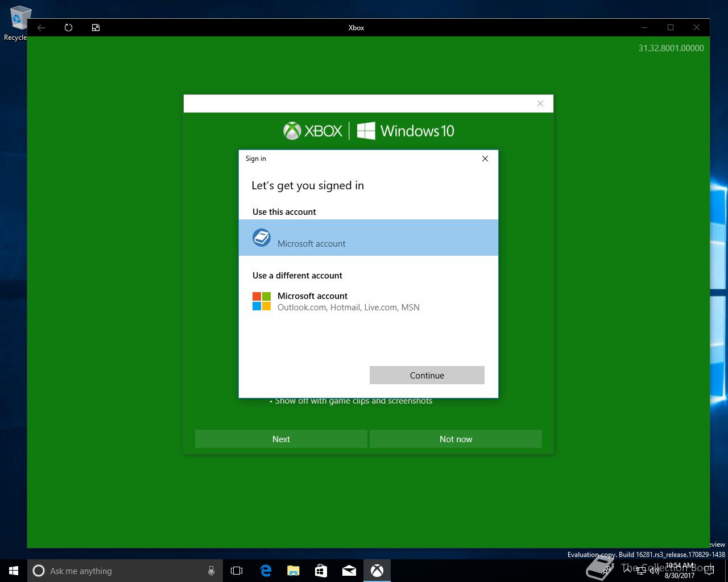This screenshot has height=582, width=728.
Task: Choose Microsoft account under Use a different account
Action: point(369,301)
